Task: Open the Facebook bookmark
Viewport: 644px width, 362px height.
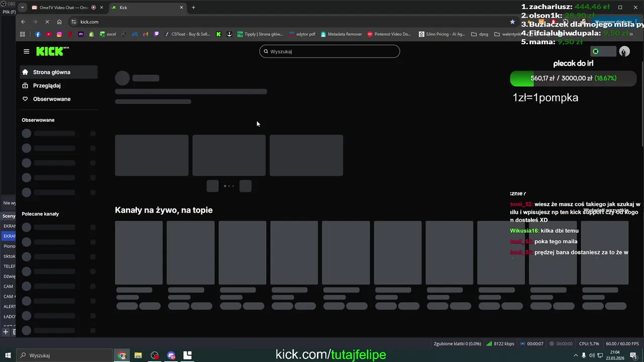Action: [38, 34]
